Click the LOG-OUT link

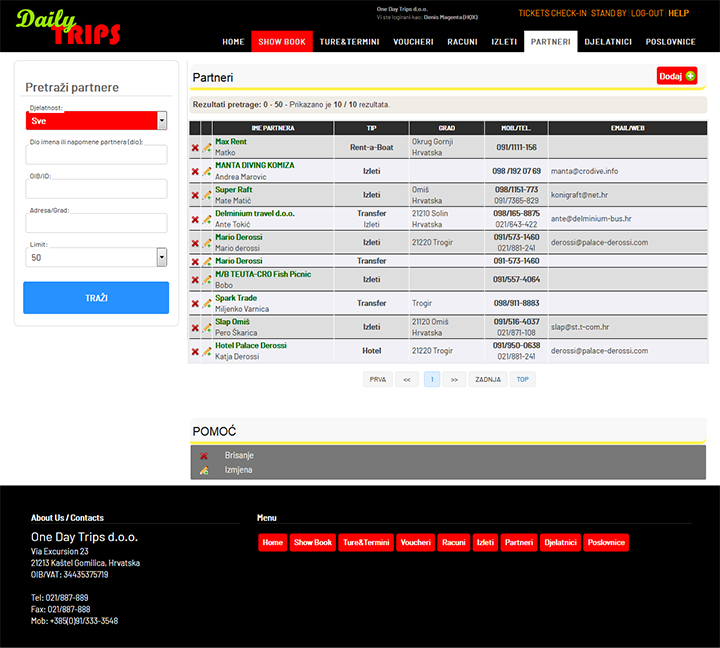[x=647, y=13]
